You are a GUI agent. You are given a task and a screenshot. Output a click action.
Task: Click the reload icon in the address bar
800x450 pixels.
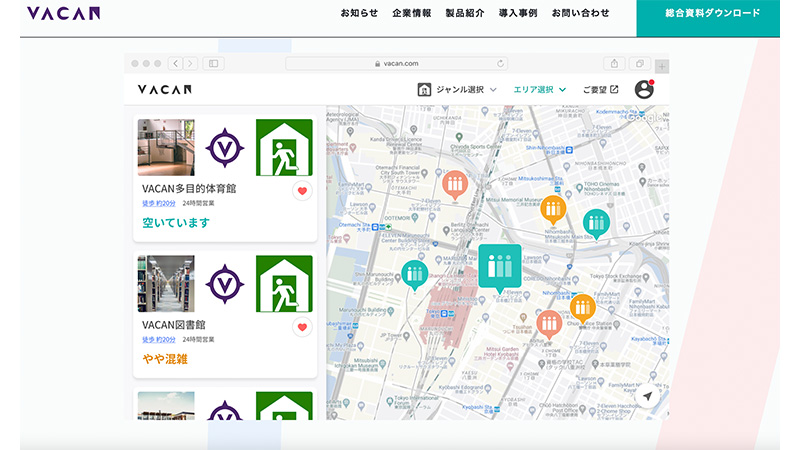click(501, 63)
